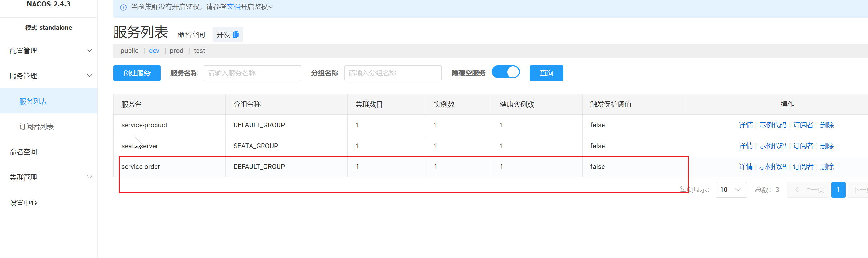
Task: Focus the 服务名称 input field
Action: 252,73
